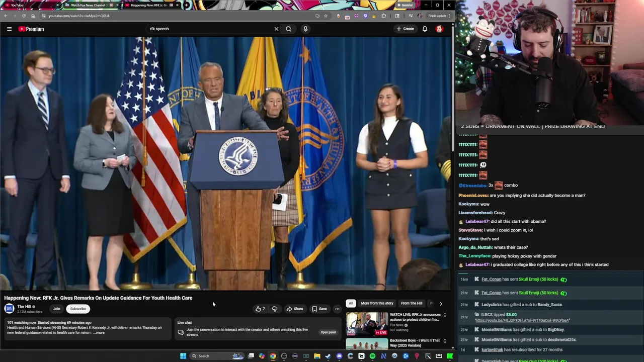Show more actions for the video

337,309
